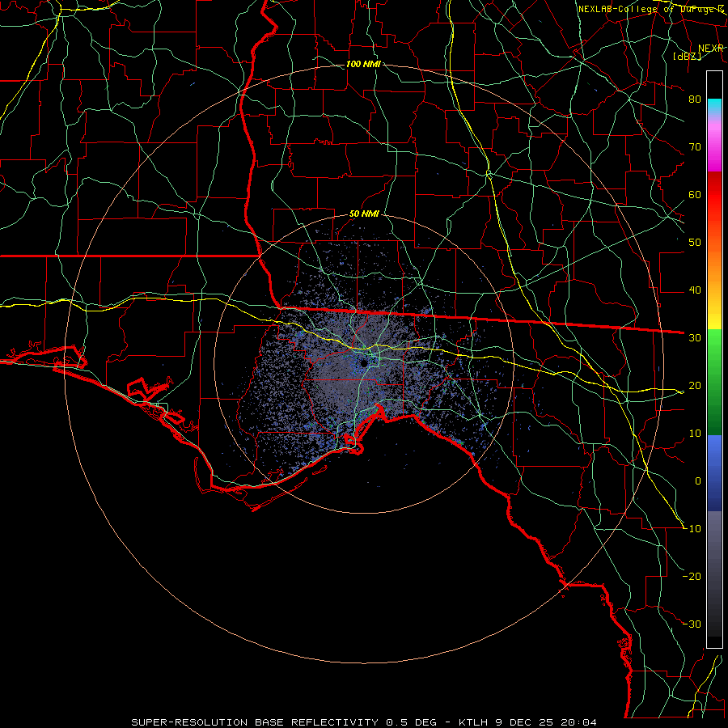Click the -30 value on color scale
Image resolution: width=728 pixels, height=728 pixels.
coord(692,624)
